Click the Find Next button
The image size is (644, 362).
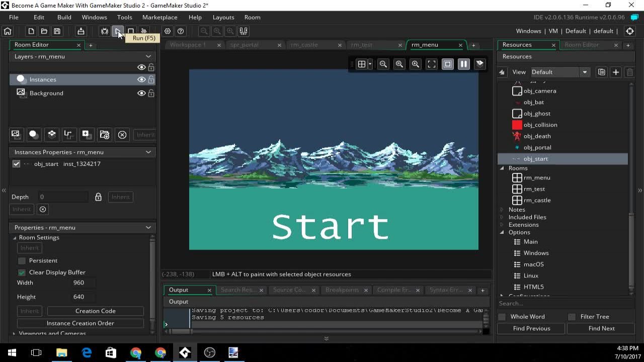[x=601, y=328]
